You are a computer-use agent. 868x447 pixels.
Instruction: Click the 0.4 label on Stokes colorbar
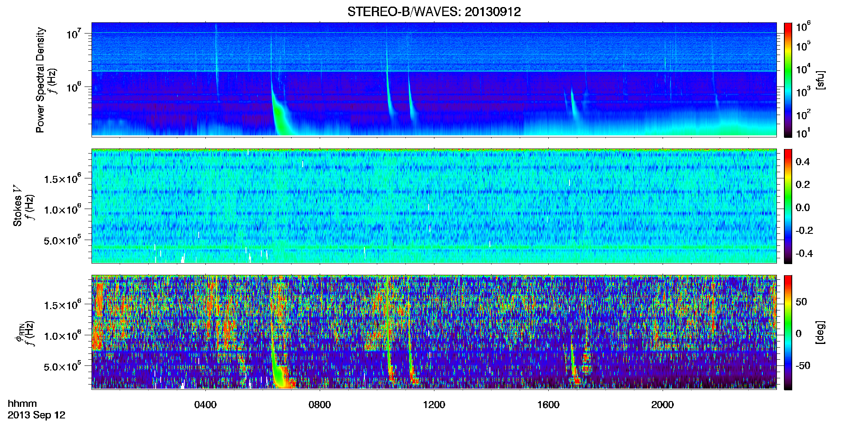[803, 162]
